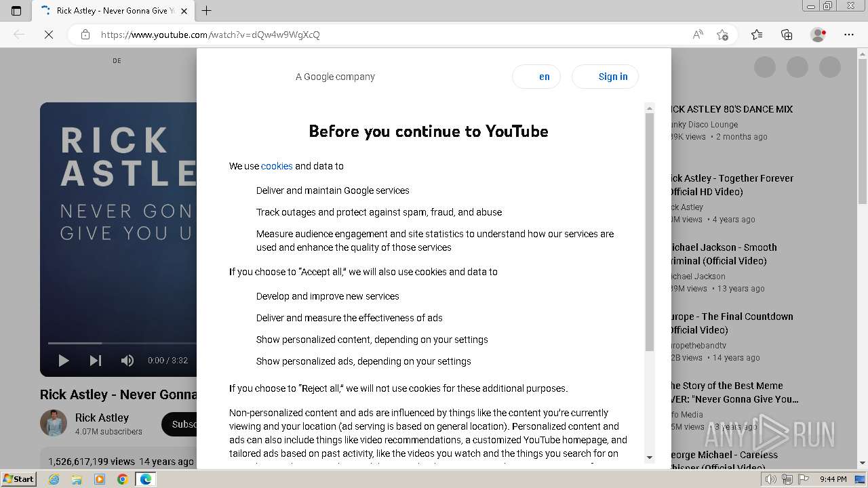The image size is (868, 488).
Task: Open File Explorer from taskbar
Action: 77,479
